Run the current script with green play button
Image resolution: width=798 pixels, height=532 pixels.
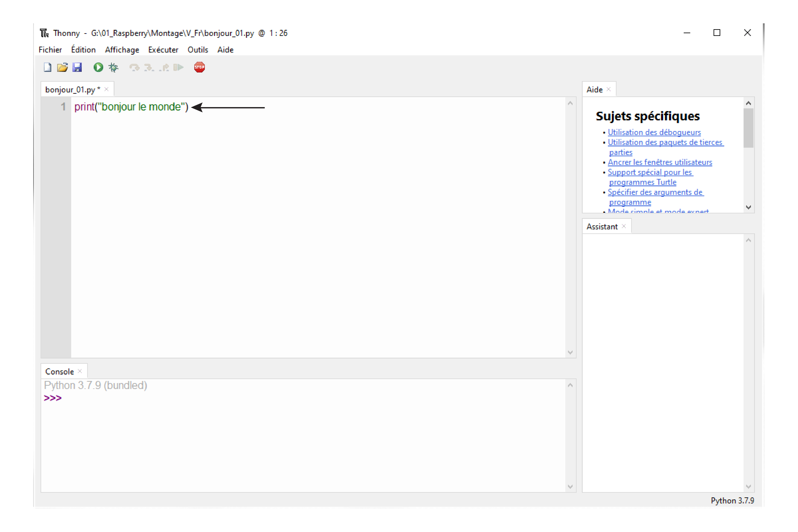point(98,67)
